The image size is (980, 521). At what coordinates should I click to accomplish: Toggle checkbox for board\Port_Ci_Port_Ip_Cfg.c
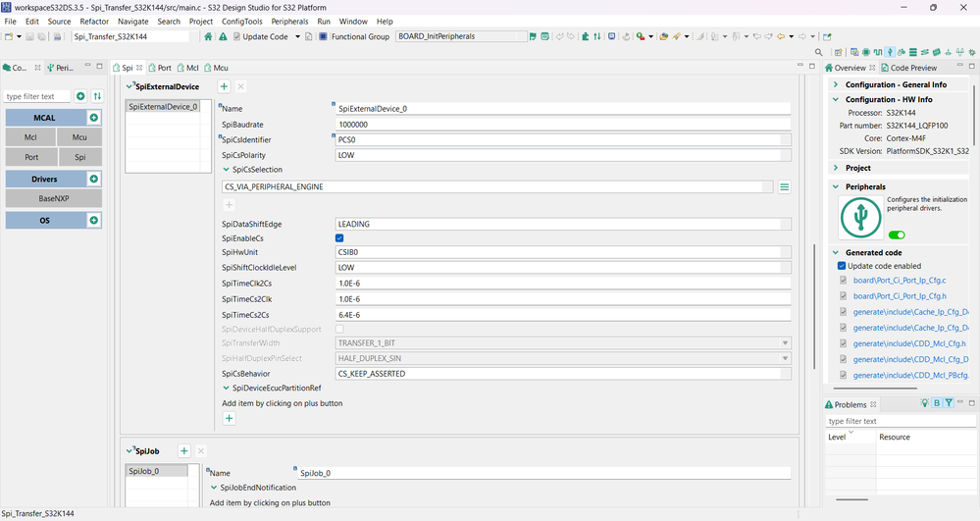pyautogui.click(x=843, y=281)
